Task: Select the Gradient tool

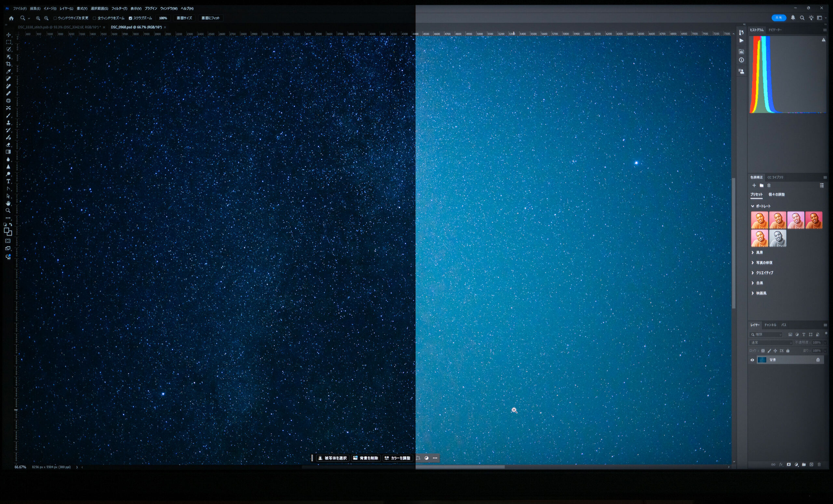Action: pyautogui.click(x=8, y=152)
